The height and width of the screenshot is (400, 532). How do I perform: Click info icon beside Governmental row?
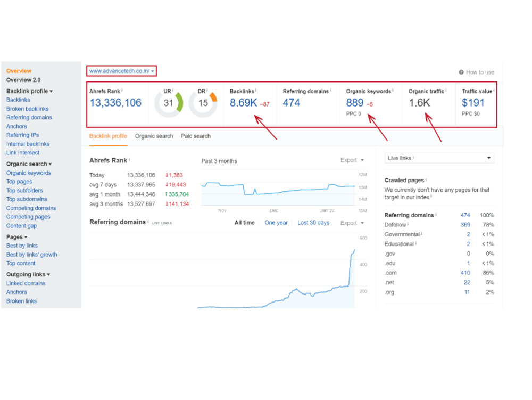(421, 234)
